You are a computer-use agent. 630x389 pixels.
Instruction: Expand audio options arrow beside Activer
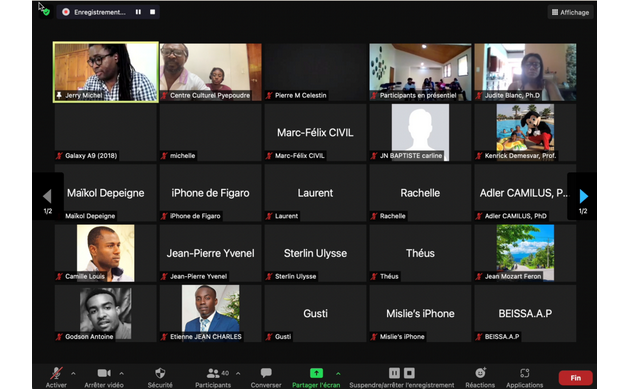[x=74, y=373]
